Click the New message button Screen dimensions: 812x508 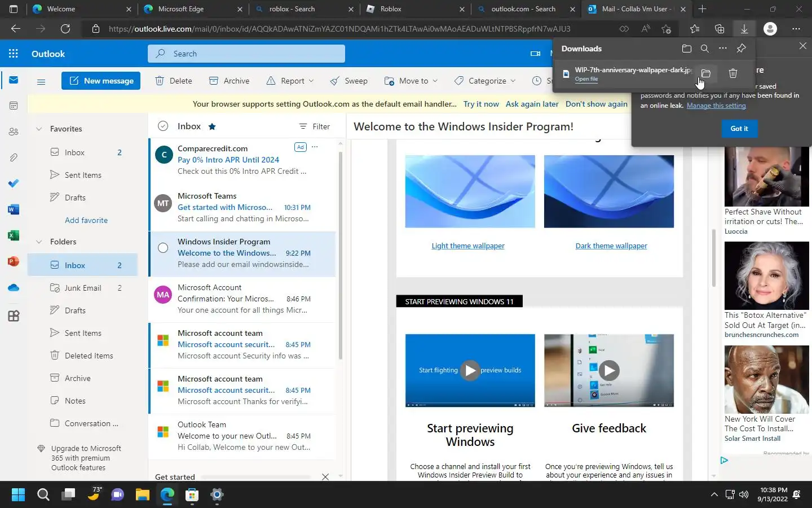[x=101, y=81]
